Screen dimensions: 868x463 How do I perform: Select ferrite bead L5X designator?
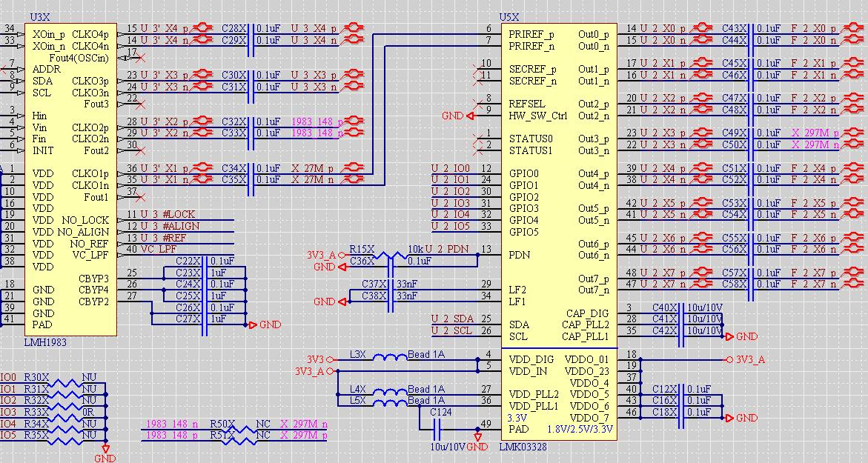pos(357,400)
